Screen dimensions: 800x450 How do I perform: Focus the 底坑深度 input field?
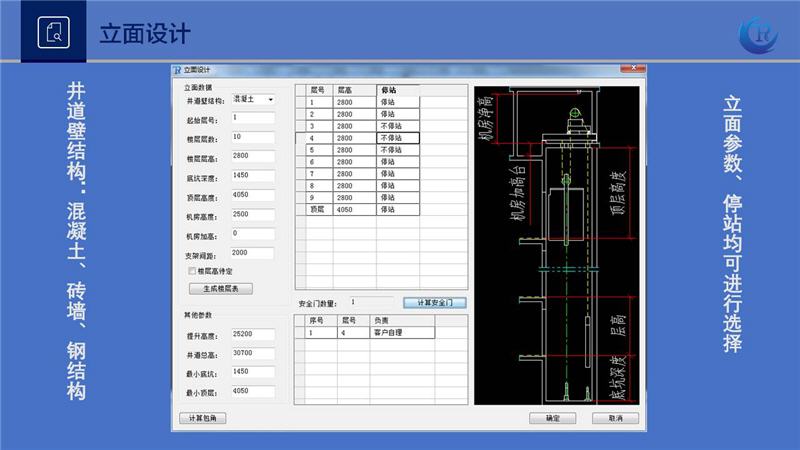pyautogui.click(x=252, y=176)
